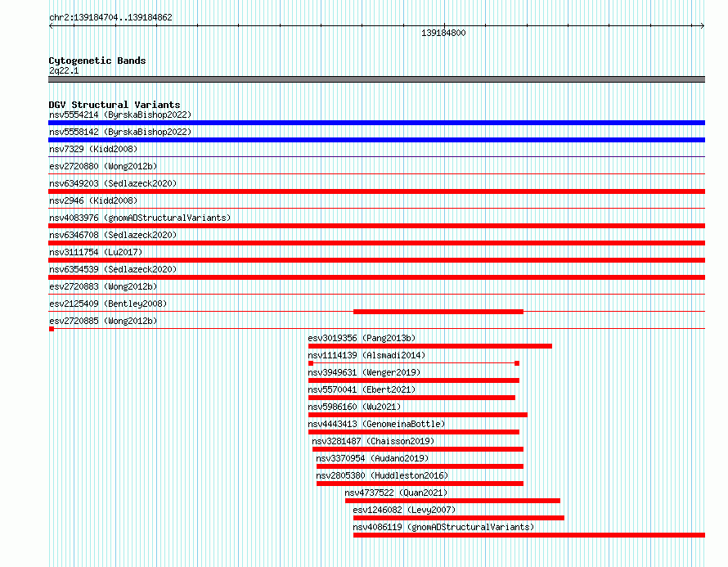The width and height of the screenshot is (728, 567).
Task: Click the red bar under nsv2805380
Action: pos(420,484)
